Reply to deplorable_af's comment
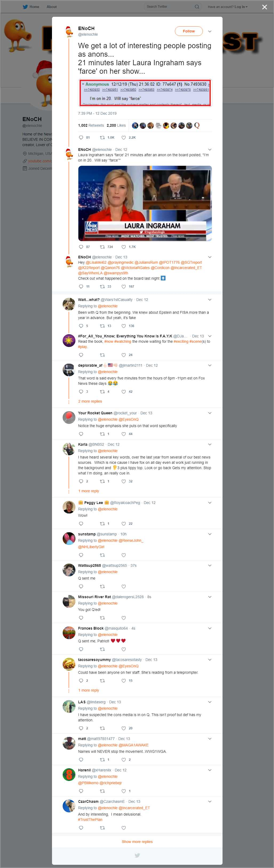274x868 pixels. [x=81, y=391]
